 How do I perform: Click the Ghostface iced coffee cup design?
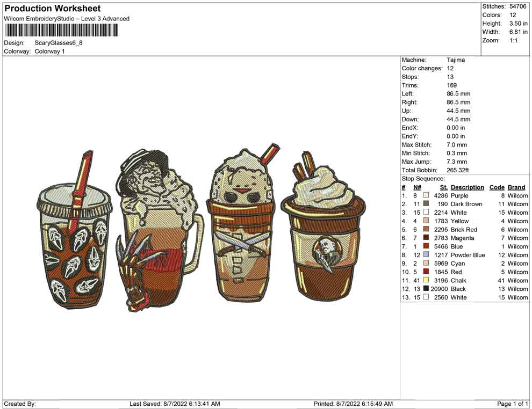tap(75, 229)
